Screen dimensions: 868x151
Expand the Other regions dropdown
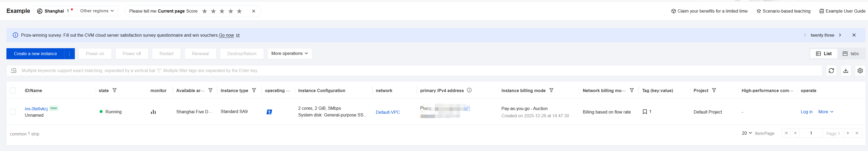click(x=97, y=11)
